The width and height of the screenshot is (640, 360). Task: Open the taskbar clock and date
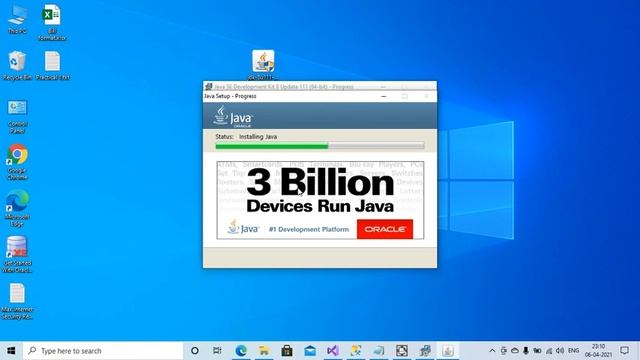point(598,351)
